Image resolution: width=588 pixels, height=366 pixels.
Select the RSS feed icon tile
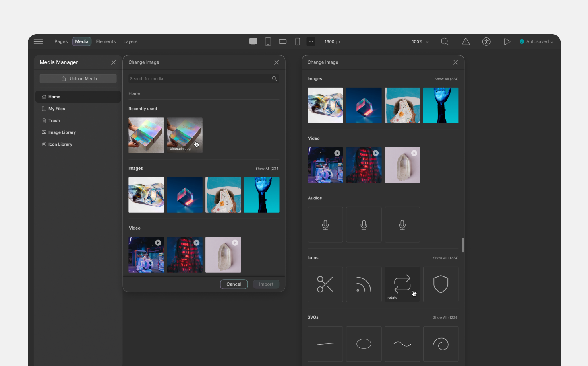[x=364, y=284]
